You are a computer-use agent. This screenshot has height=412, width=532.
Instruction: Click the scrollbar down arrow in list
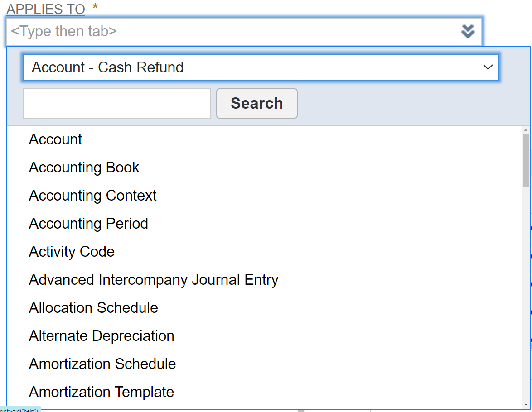(526, 405)
